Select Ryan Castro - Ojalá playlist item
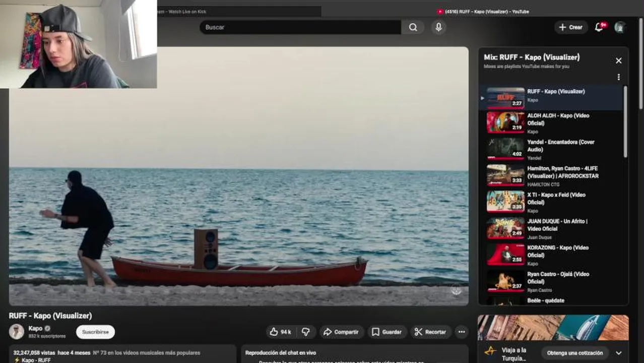Viewport: 644px width, 363px height. [552, 282]
